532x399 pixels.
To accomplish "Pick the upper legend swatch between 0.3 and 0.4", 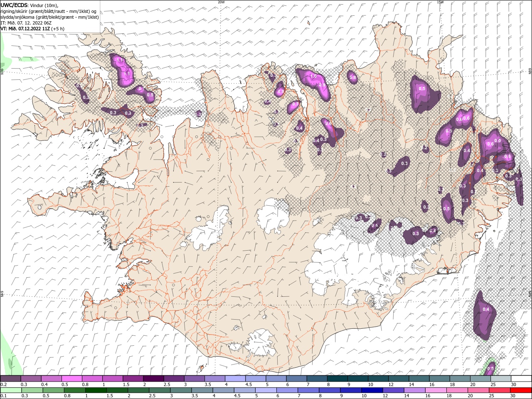I will (x=31, y=379).
